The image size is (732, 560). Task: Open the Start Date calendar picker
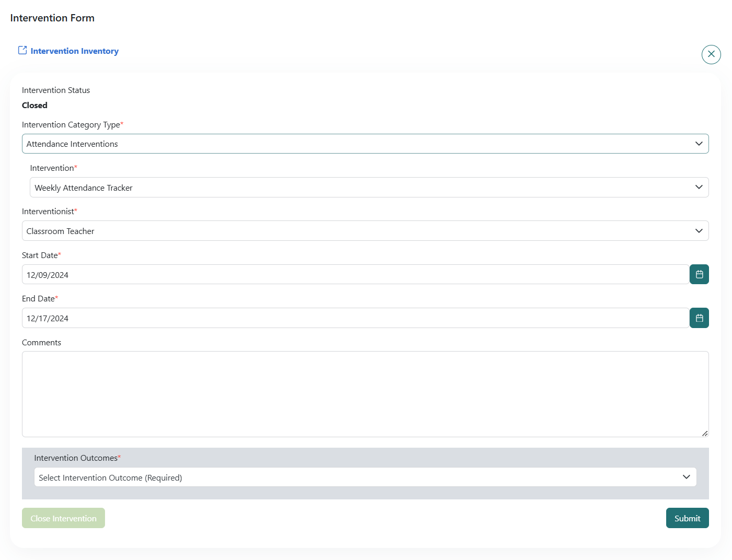point(699,275)
